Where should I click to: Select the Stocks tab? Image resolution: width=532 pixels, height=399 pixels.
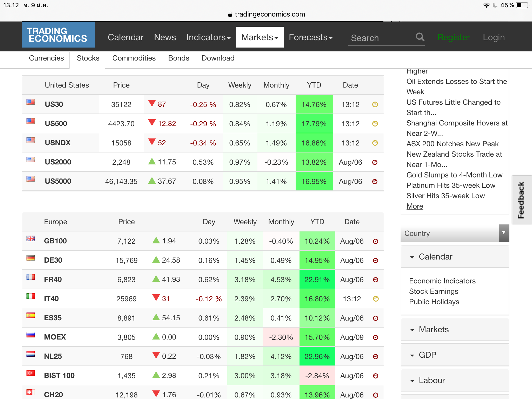coord(88,58)
